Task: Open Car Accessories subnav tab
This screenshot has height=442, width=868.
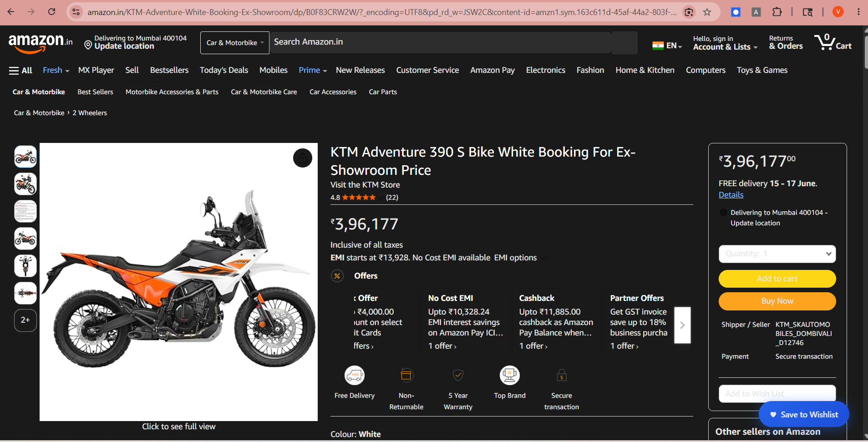Action: click(x=333, y=92)
